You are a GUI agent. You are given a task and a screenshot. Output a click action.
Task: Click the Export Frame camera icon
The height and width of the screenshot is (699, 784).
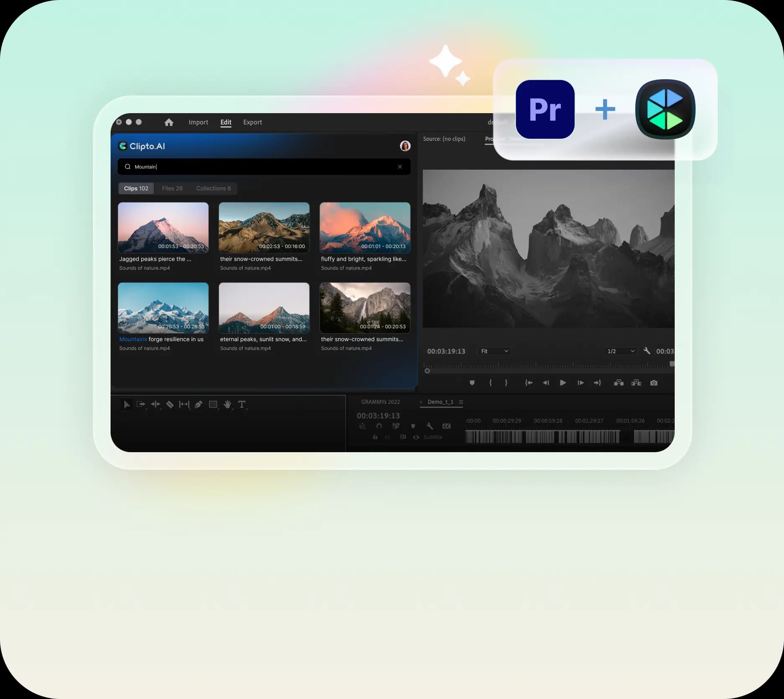coord(654,383)
